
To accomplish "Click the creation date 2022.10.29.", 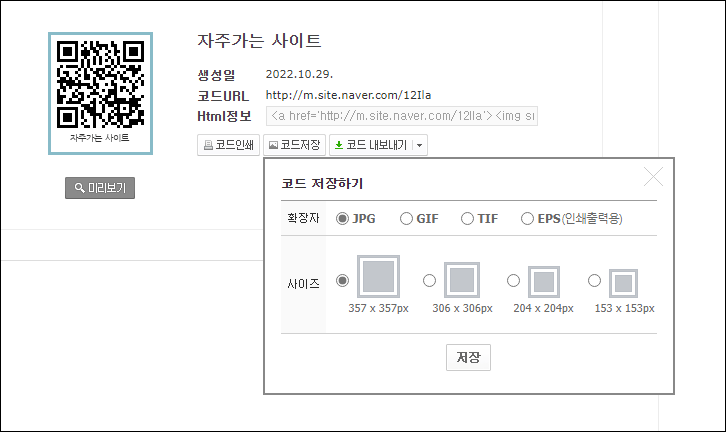I will (x=299, y=74).
